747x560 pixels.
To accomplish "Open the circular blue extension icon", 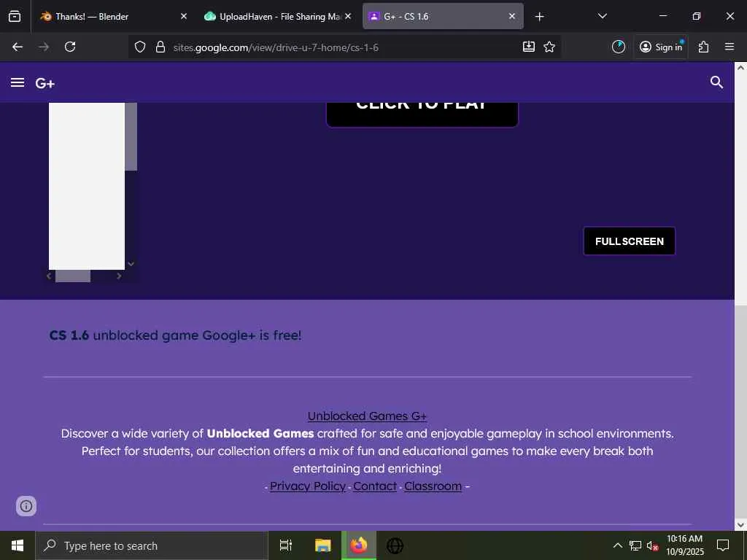I will click(619, 47).
